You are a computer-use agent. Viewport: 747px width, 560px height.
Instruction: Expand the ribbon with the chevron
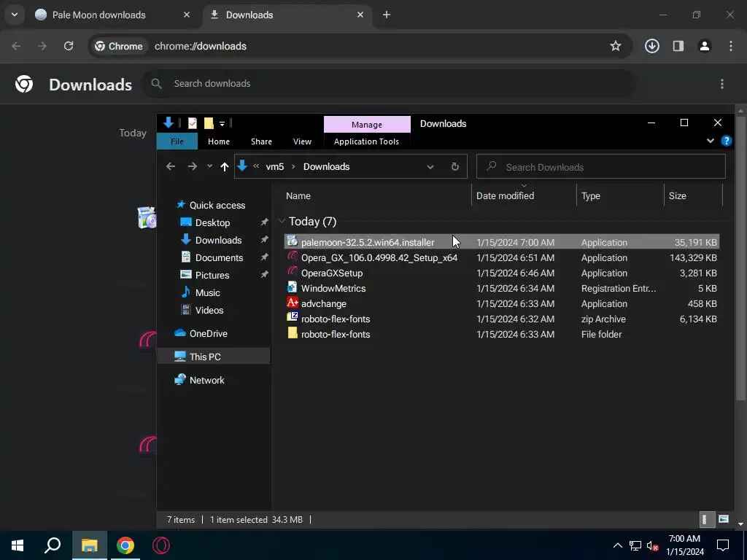tap(711, 141)
